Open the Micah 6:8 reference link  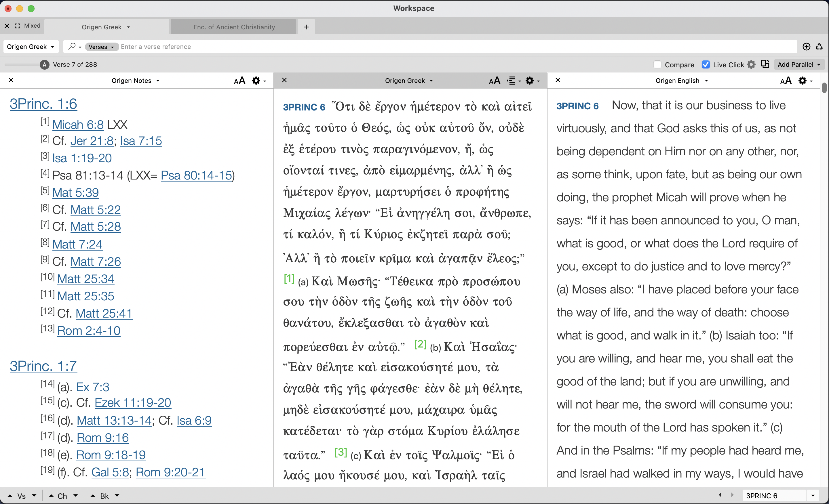tap(78, 124)
